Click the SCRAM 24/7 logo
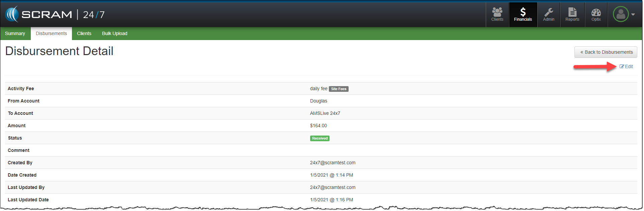Image resolution: width=644 pixels, height=211 pixels. 55,14
